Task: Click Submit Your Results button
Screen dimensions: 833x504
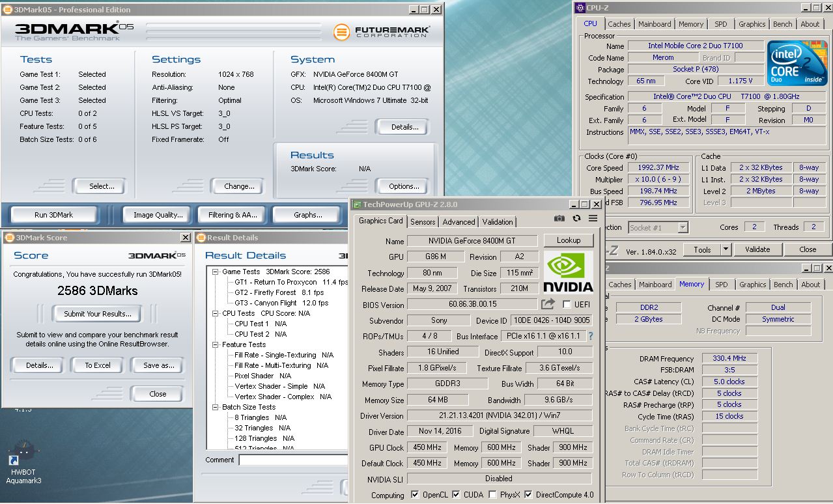Action: (x=97, y=314)
